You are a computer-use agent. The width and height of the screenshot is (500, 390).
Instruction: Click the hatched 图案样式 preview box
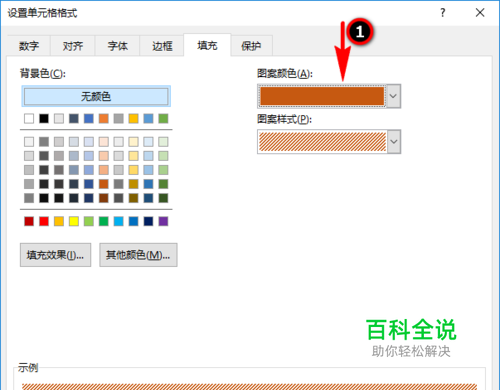coord(322,142)
